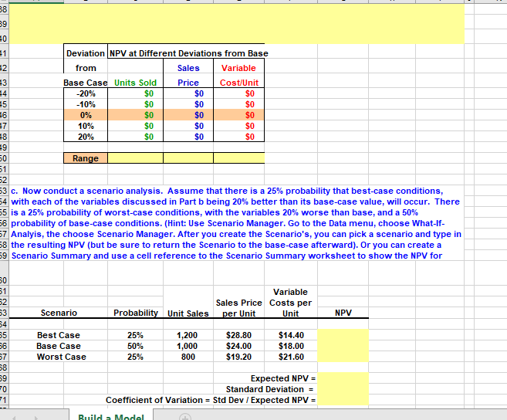Select the yellow Coefficient of Variation result cell

point(343,400)
